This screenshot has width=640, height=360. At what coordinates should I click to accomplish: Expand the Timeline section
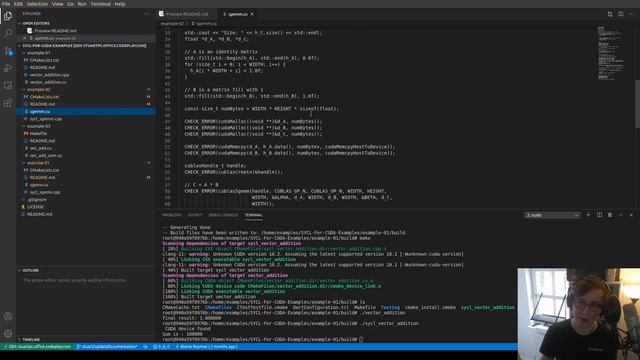click(31, 340)
